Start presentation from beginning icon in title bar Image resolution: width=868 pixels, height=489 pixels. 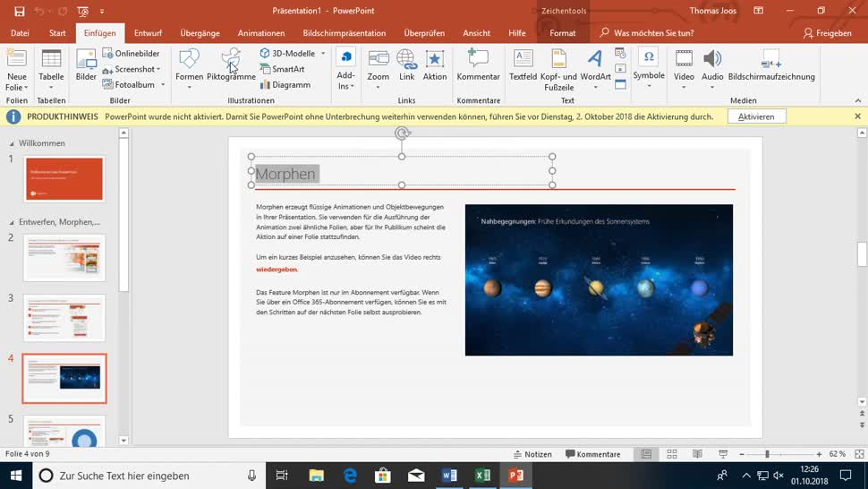point(83,11)
